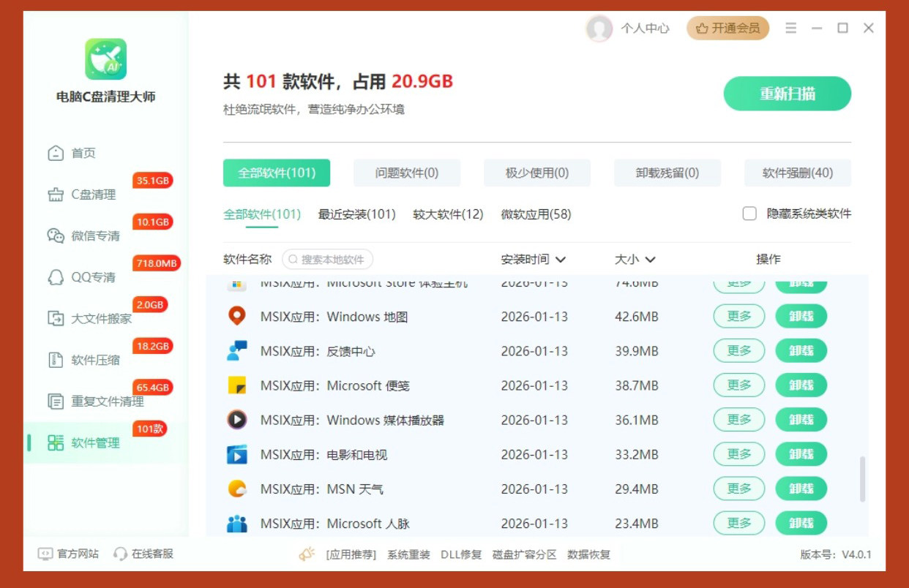Select 微软应用(58) sub-tab
The image size is (909, 588).
536,214
